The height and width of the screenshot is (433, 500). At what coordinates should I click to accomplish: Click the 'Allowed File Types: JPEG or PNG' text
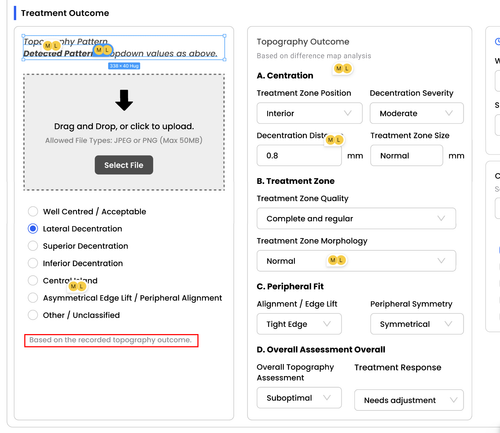pyautogui.click(x=124, y=140)
